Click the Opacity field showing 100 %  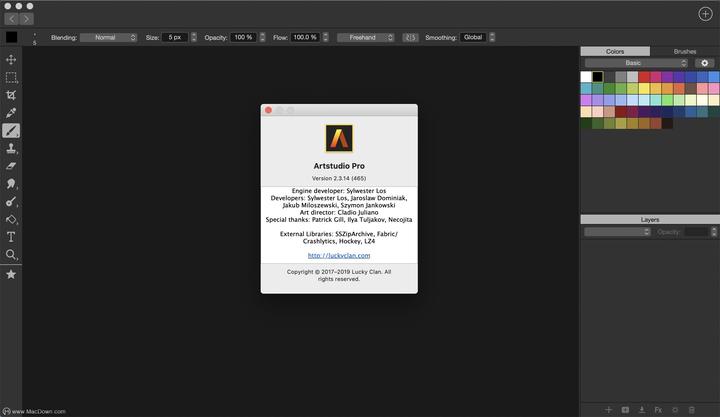(244, 38)
